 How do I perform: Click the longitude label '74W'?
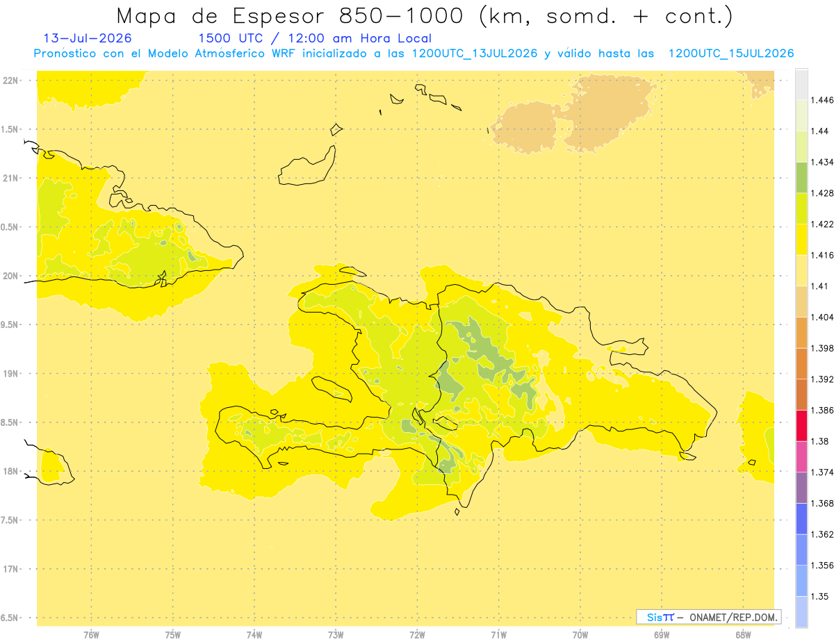(x=254, y=635)
